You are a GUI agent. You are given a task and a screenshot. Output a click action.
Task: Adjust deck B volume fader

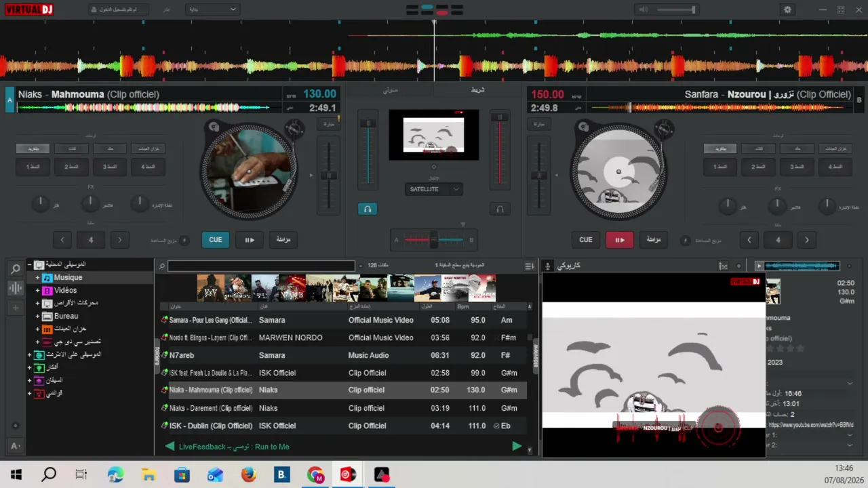click(x=500, y=151)
